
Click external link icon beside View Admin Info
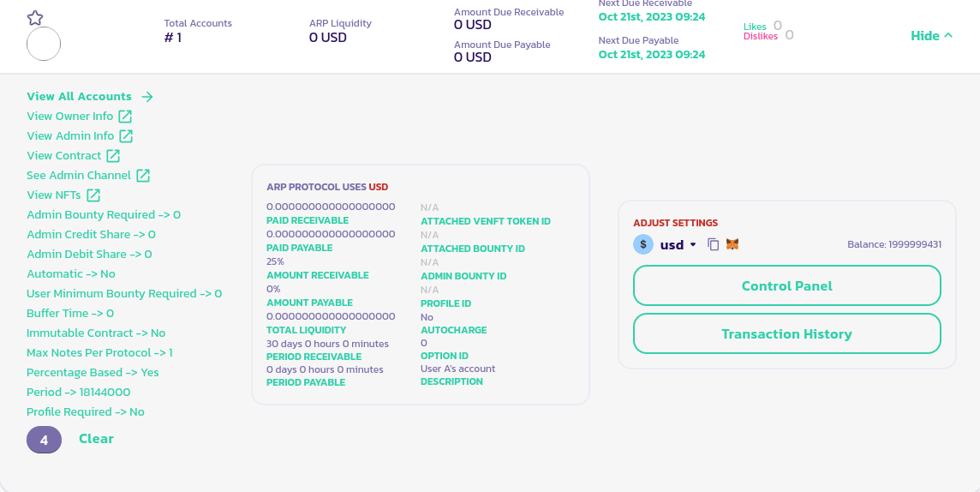pyautogui.click(x=126, y=136)
